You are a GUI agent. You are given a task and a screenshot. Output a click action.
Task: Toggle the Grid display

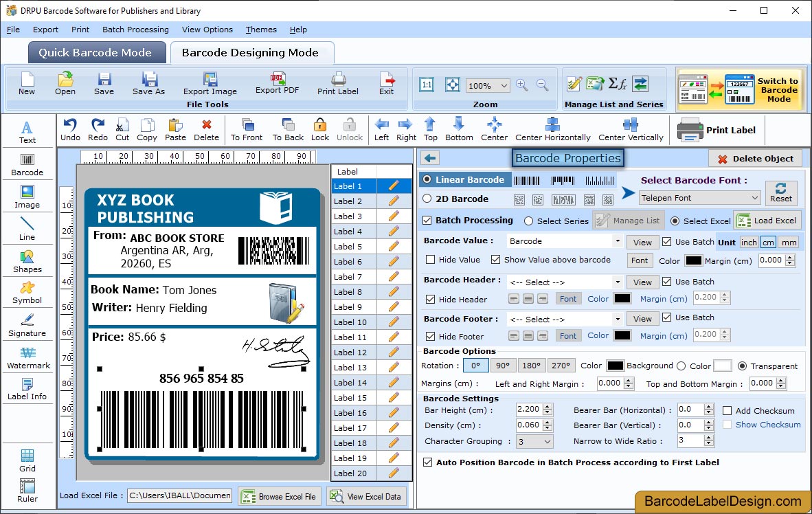[x=27, y=460]
